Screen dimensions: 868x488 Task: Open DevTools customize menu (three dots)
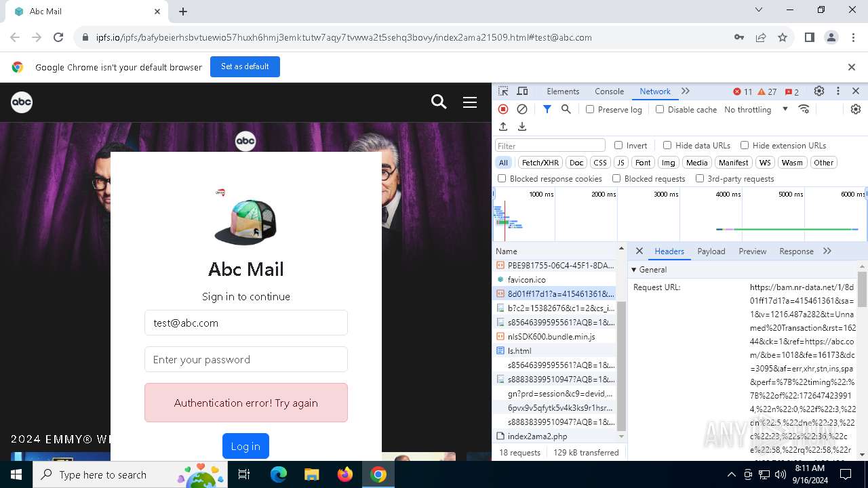[x=838, y=91]
